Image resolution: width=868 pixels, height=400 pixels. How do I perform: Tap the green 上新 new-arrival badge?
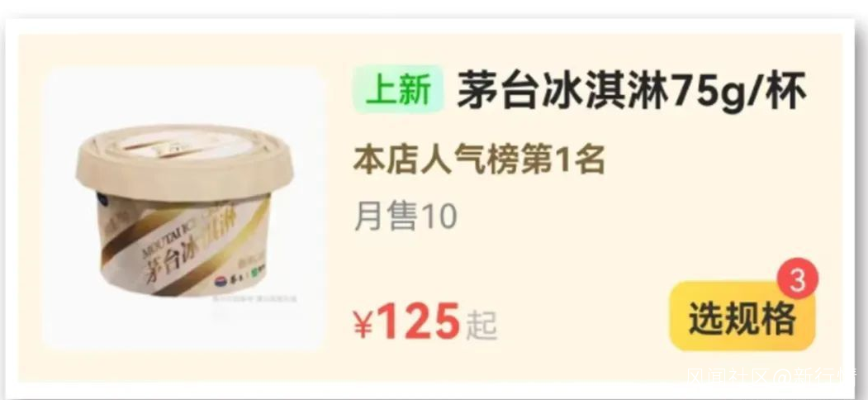(x=399, y=90)
